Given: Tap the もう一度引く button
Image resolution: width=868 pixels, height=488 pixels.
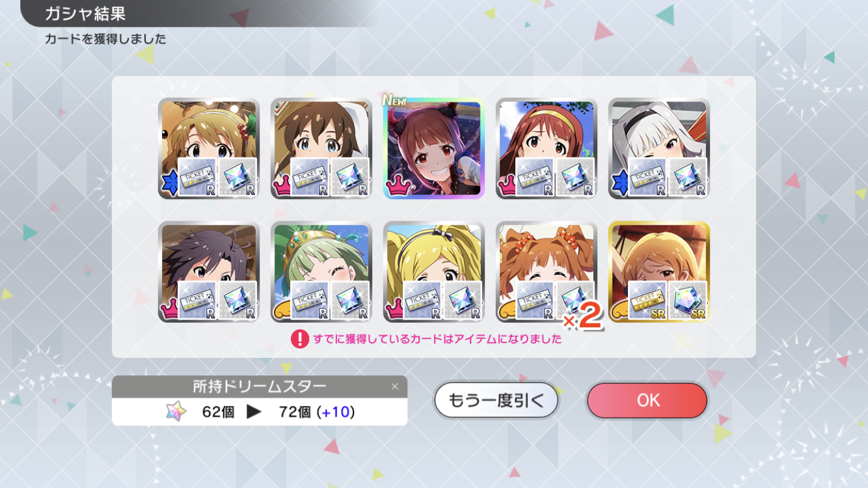Looking at the screenshot, I should tap(496, 400).
